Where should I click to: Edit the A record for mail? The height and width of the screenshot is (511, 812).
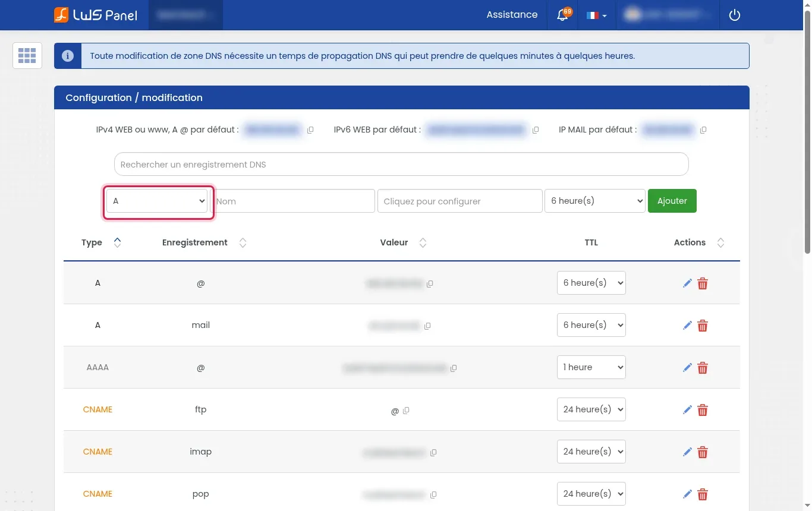687,326
